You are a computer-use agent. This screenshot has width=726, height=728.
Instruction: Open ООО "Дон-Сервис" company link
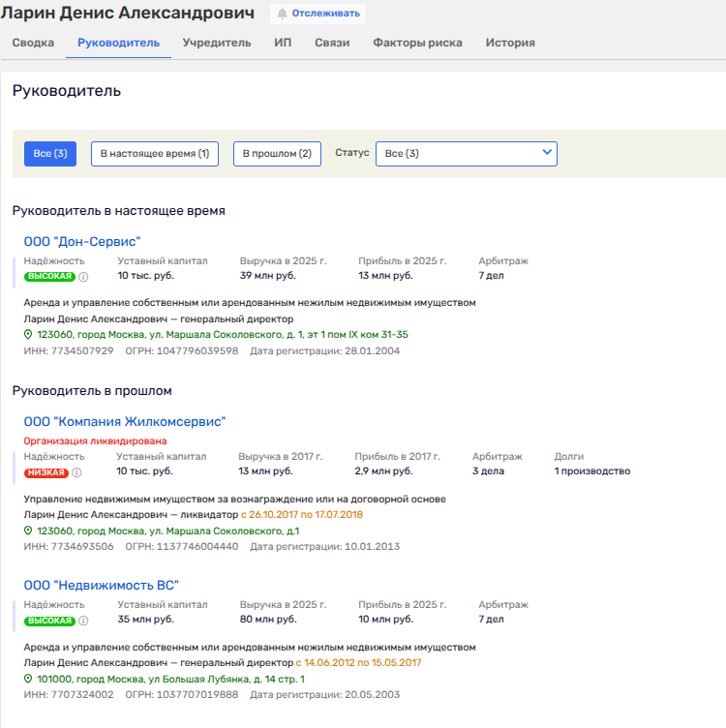coord(82,241)
